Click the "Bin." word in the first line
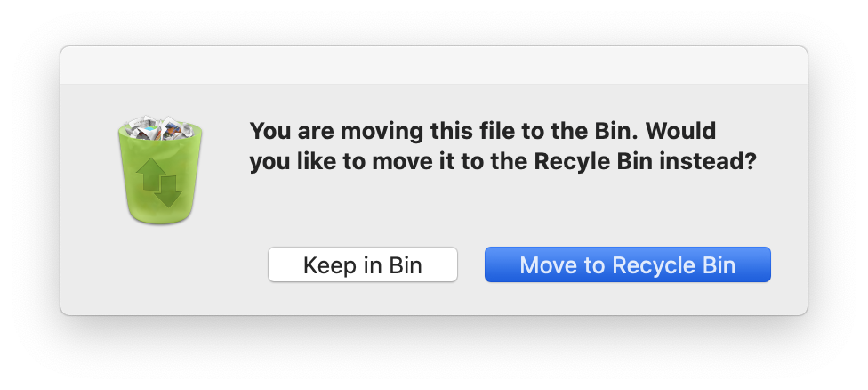 [x=616, y=131]
